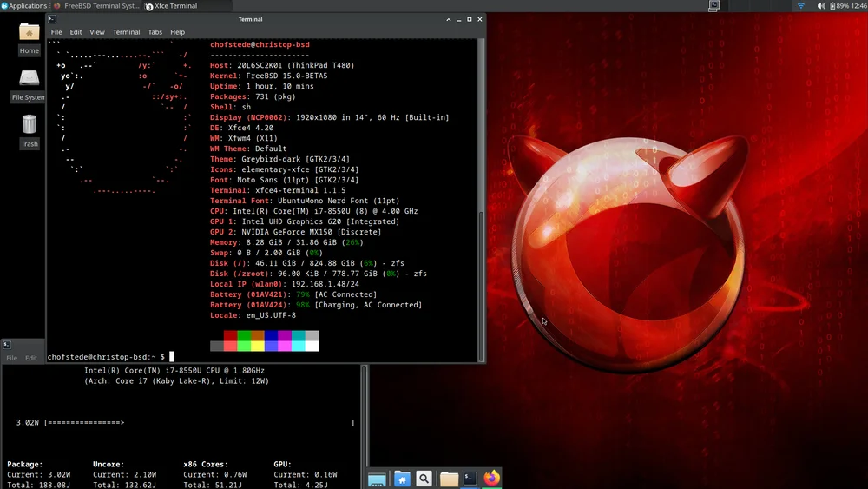This screenshot has width=868, height=489.
Task: Launch the terminal emulator from the dock
Action: [x=470, y=479]
